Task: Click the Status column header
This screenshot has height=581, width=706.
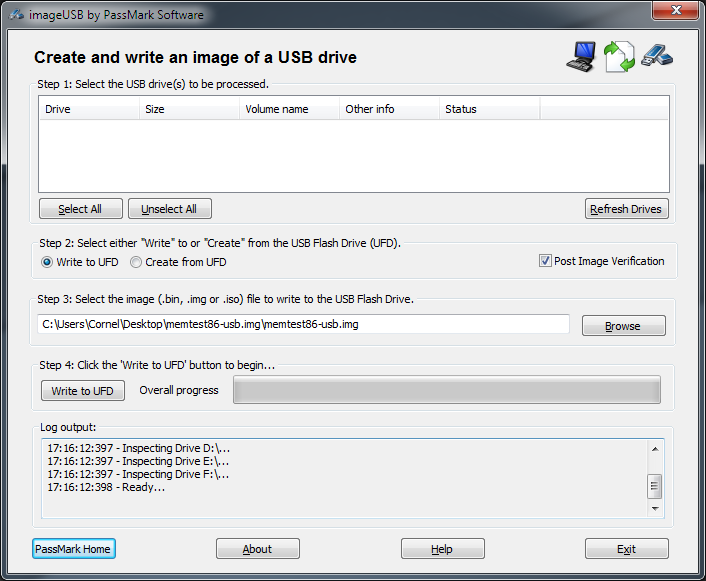Action: point(489,109)
